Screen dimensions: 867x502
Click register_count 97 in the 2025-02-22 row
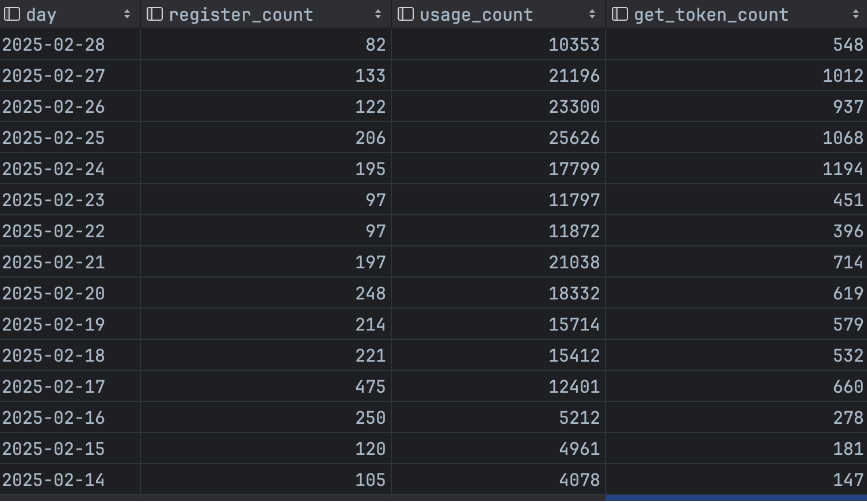[375, 231]
